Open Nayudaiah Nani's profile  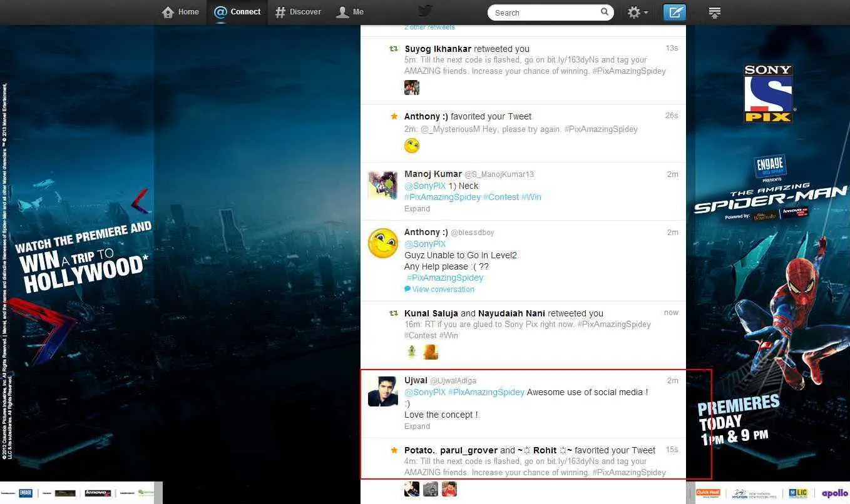click(513, 313)
